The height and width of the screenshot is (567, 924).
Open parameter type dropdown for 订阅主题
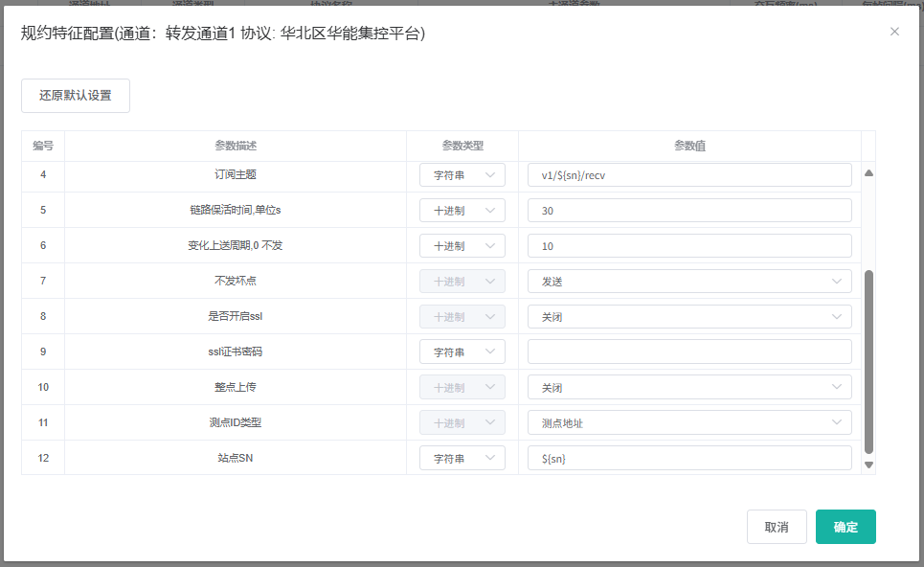click(462, 175)
